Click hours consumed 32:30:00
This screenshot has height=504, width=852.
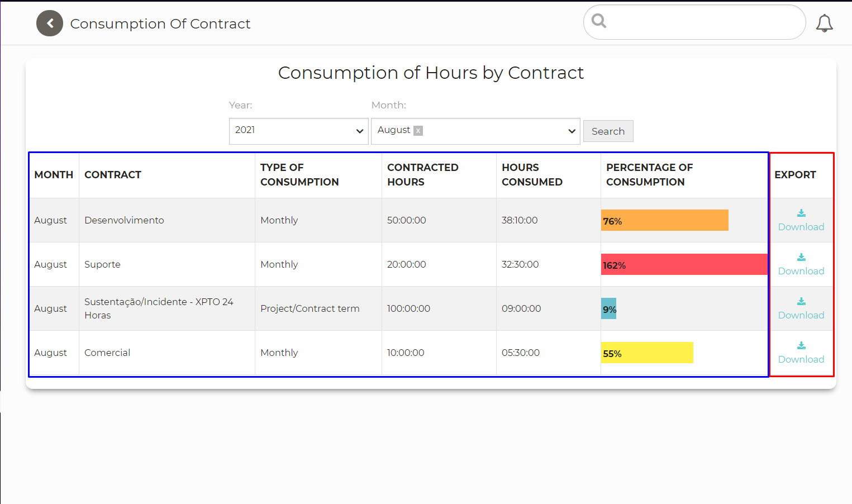click(x=520, y=264)
